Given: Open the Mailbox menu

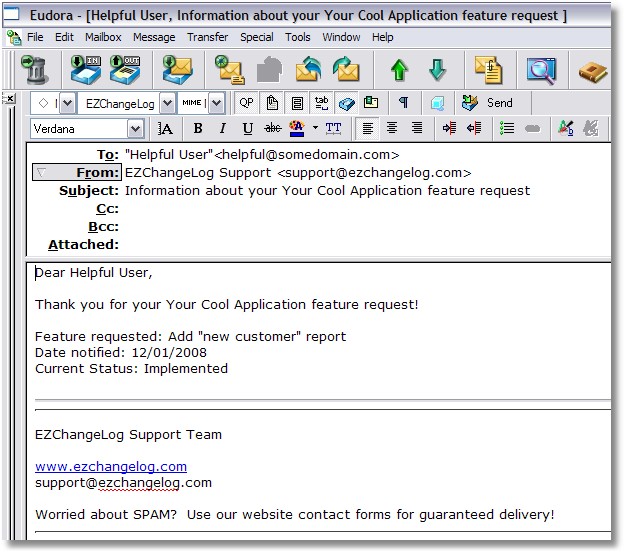Looking at the screenshot, I should [103, 37].
